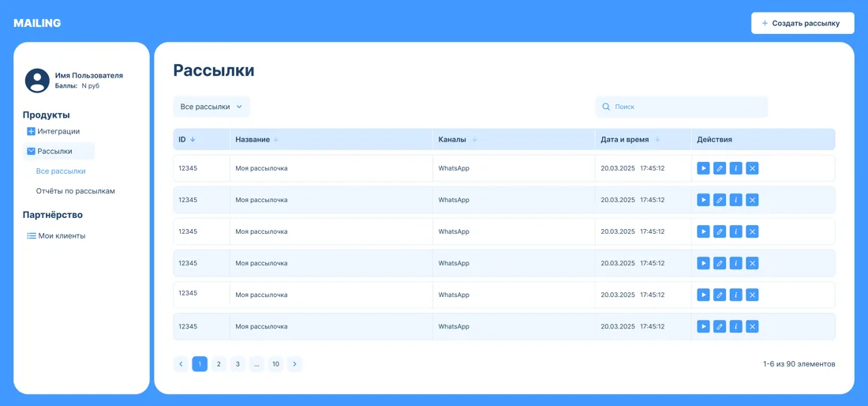This screenshot has width=868, height=406.
Task: Edit the mailing in the first table row
Action: [719, 168]
